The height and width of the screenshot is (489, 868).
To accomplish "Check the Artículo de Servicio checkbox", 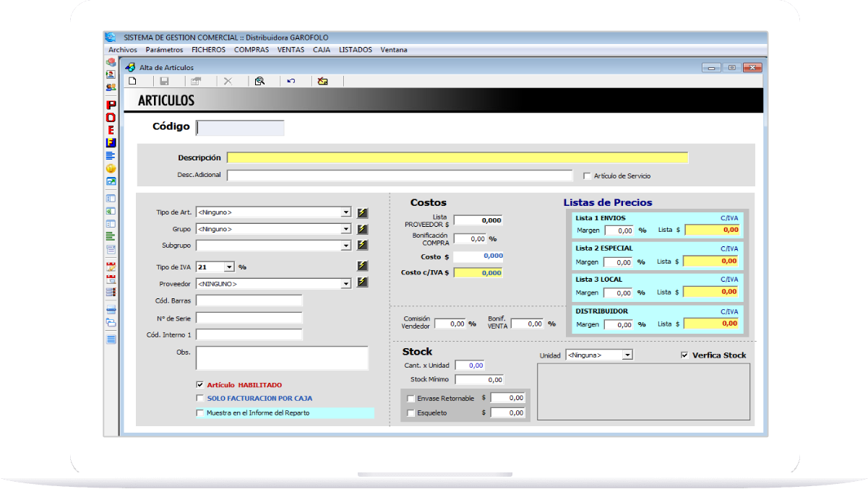I will [x=587, y=176].
